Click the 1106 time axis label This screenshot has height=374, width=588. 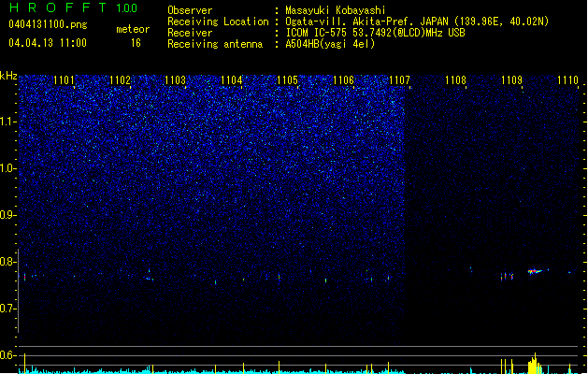[x=343, y=80]
